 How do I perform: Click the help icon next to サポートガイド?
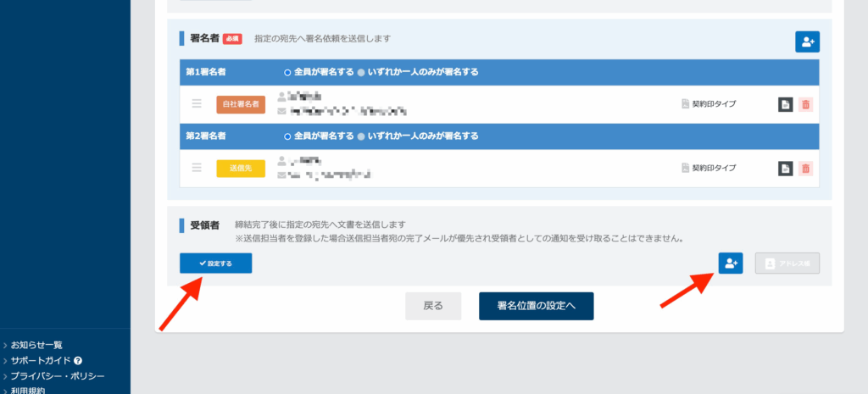point(78,361)
